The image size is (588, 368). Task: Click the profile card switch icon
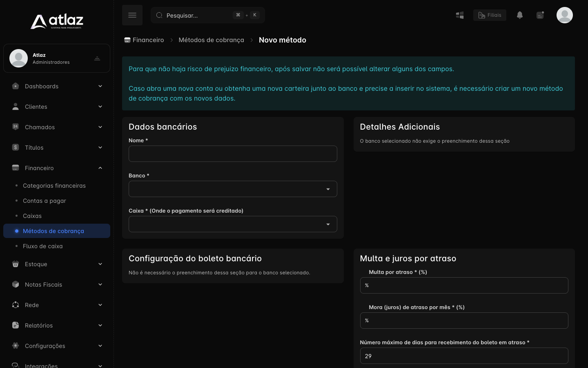coord(97,58)
